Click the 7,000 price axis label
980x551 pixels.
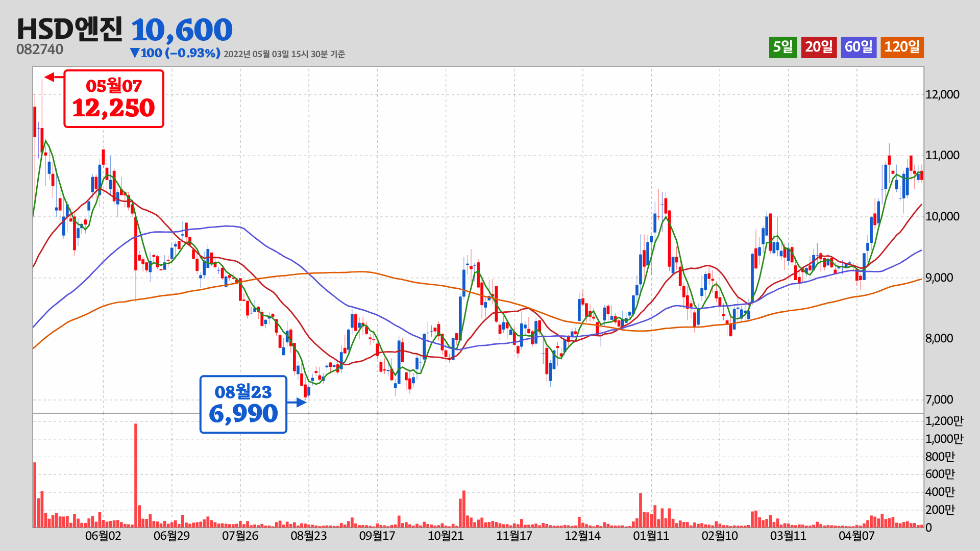coord(939,399)
